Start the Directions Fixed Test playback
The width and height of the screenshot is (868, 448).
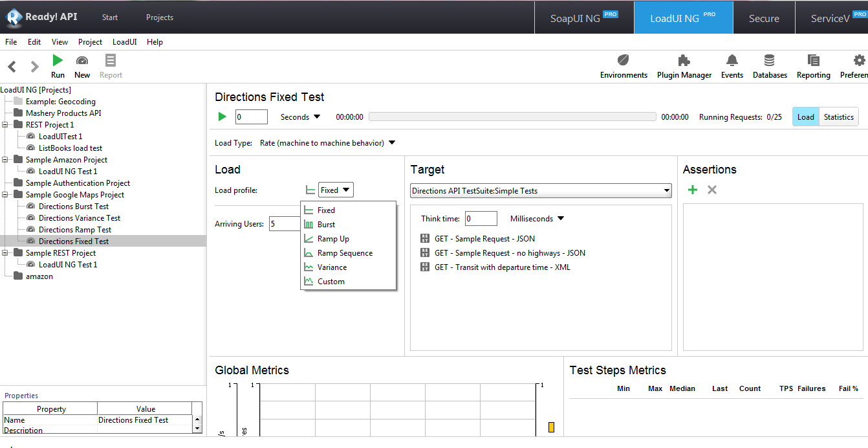click(x=222, y=117)
